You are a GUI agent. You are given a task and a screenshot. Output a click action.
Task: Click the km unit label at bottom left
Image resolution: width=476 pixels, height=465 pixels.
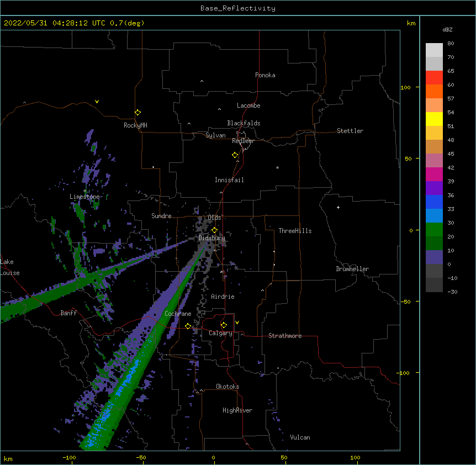point(8,458)
